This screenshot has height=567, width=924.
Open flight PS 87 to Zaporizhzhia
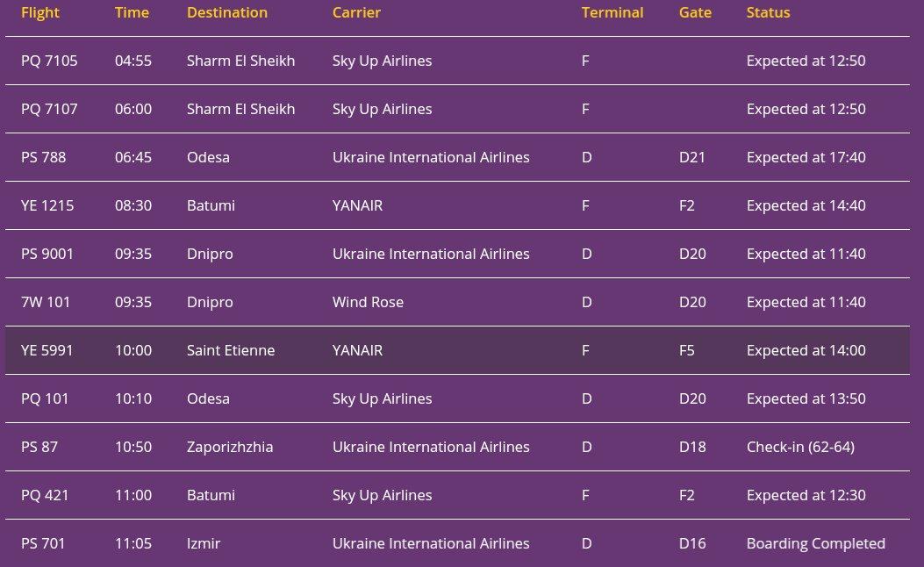click(x=457, y=448)
